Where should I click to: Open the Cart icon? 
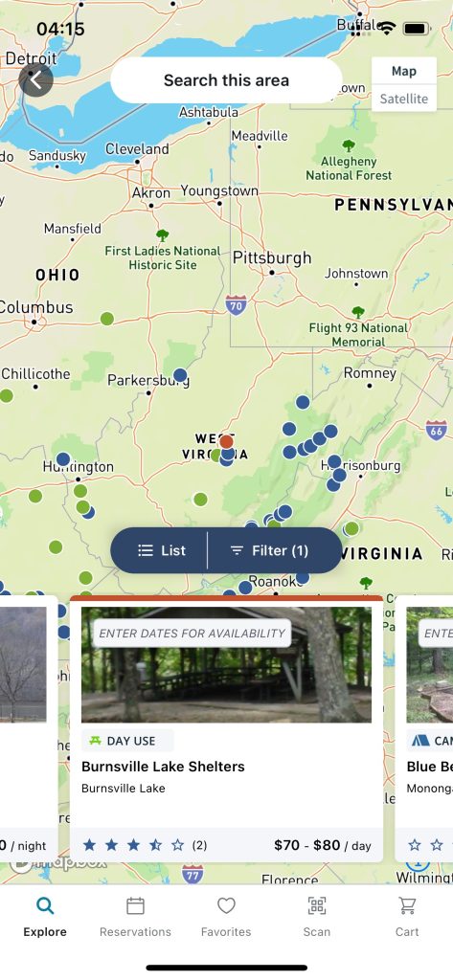[x=407, y=916]
